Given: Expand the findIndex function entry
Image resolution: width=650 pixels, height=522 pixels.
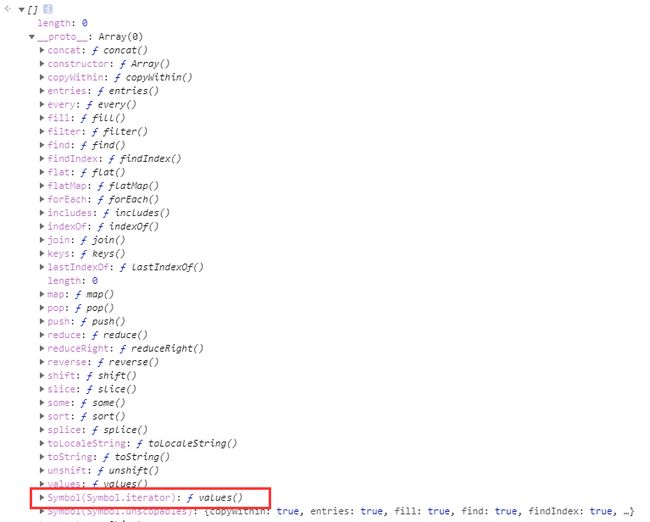Looking at the screenshot, I should tap(42, 158).
